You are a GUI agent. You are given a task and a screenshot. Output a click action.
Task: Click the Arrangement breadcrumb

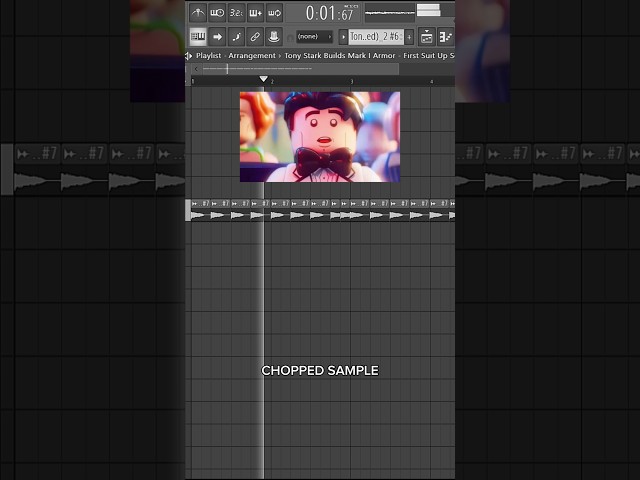pos(252,56)
